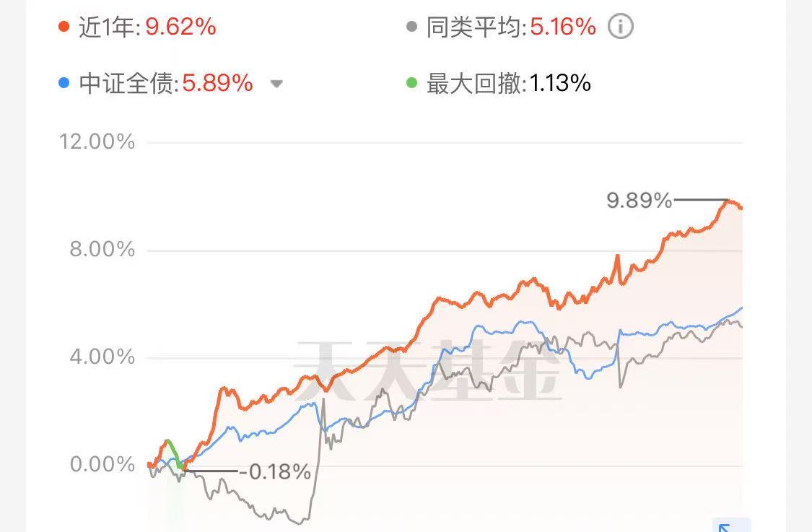Select the orange 近1年 legend dot
This screenshot has width=812, height=532.
click(x=64, y=27)
